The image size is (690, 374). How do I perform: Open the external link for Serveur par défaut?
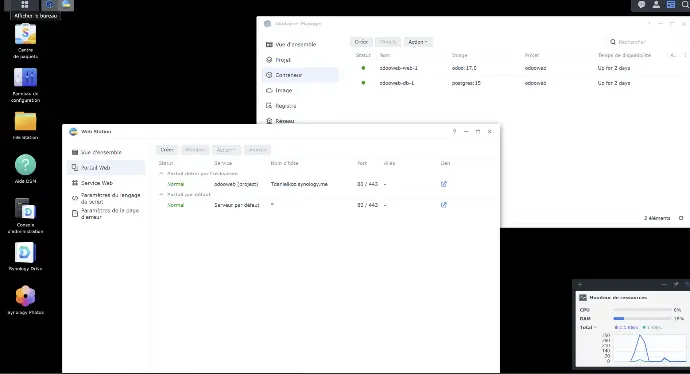(x=444, y=205)
